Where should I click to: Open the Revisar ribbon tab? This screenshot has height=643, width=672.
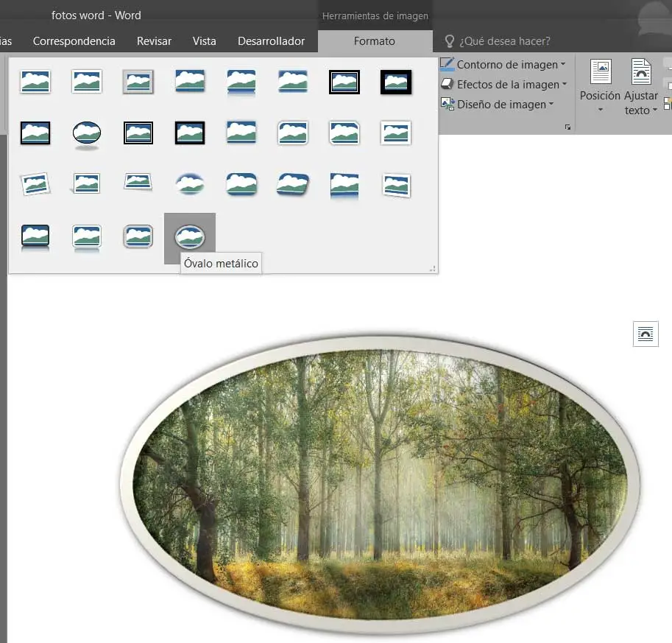(x=154, y=41)
